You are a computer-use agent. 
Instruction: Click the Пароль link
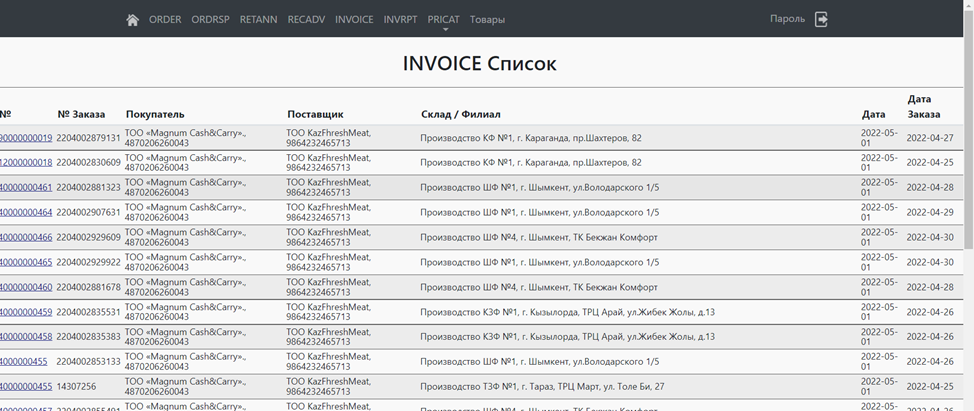tap(787, 19)
